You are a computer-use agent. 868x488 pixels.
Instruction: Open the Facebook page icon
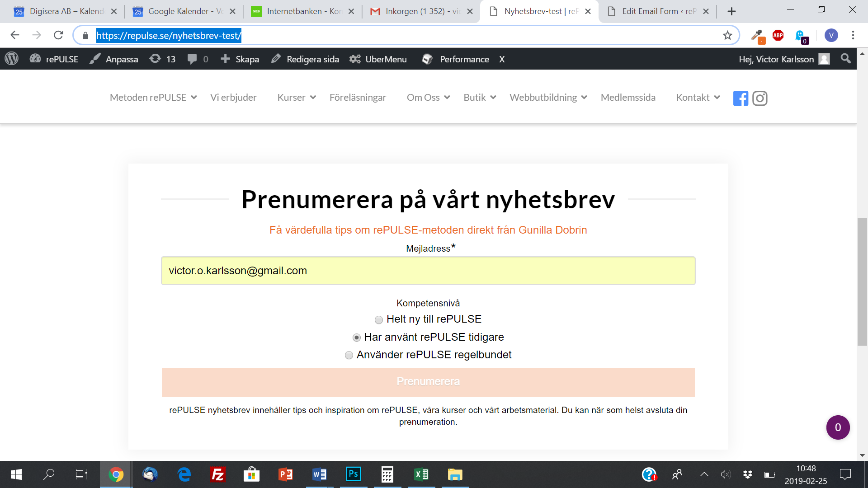click(x=741, y=98)
